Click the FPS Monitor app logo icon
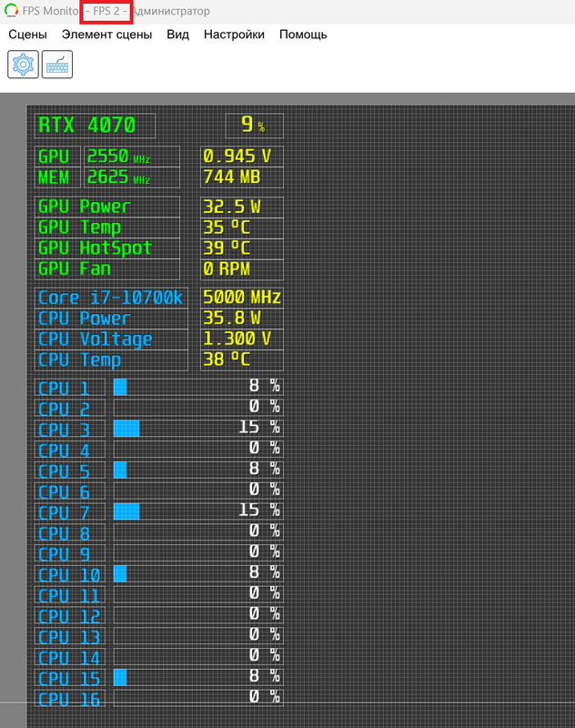Viewport: 575px width, 728px height. pyautogui.click(x=11, y=10)
